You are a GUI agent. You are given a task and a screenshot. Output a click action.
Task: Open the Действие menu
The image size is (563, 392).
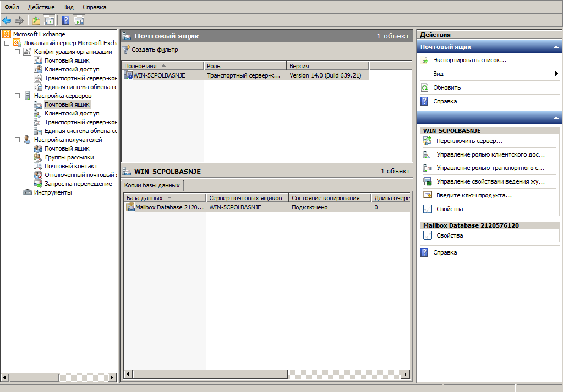[41, 7]
